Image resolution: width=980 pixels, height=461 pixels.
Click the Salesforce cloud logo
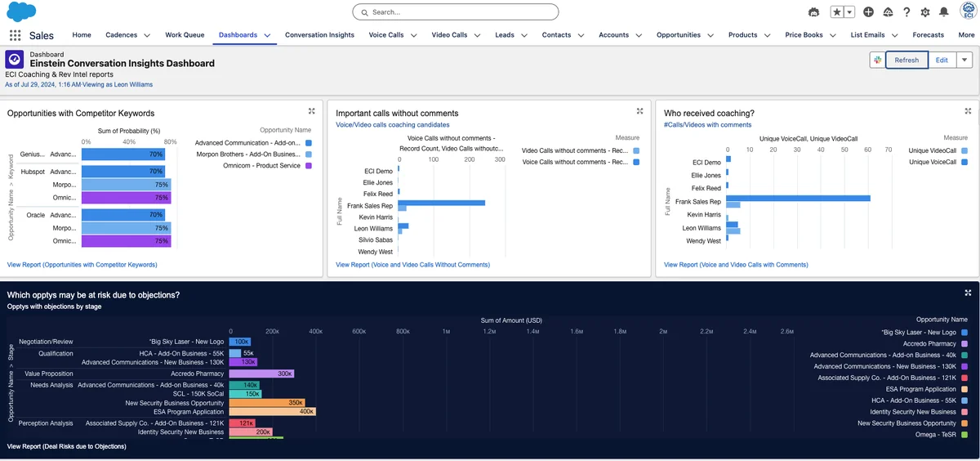(x=21, y=11)
